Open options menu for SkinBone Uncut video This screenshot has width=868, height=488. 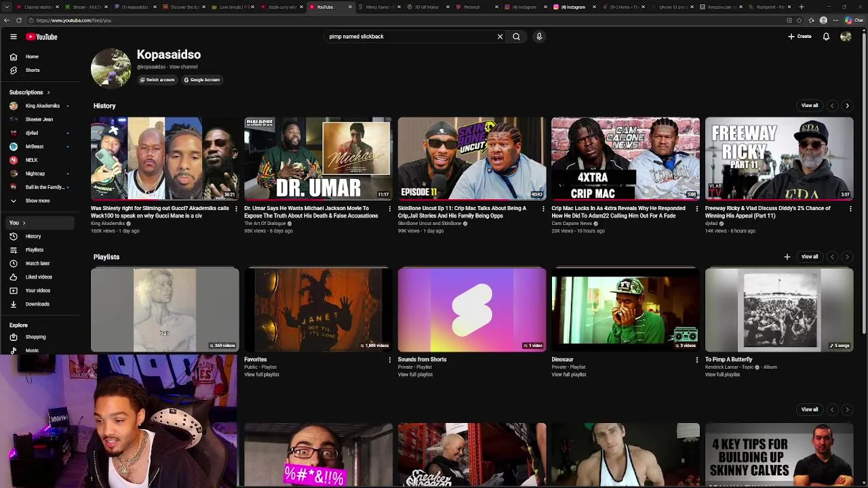[543, 209]
